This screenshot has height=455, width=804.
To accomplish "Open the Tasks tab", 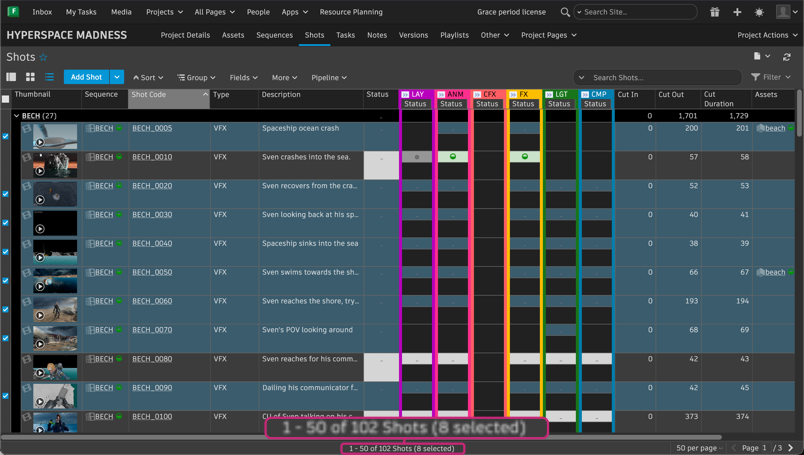I will point(345,35).
